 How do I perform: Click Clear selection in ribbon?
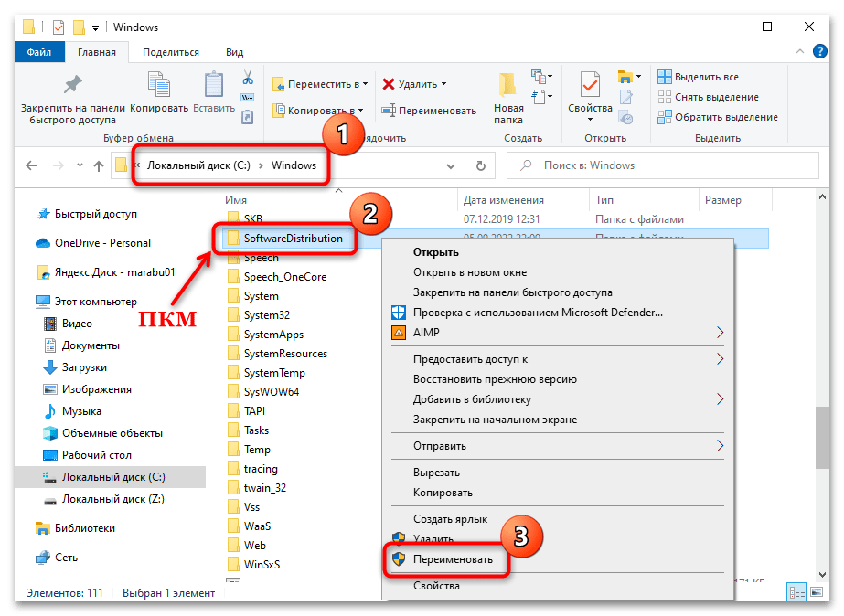(x=709, y=97)
